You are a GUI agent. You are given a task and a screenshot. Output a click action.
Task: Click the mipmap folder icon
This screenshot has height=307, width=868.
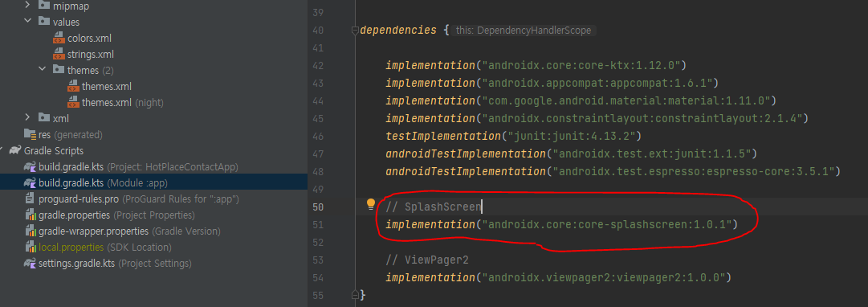(43, 6)
